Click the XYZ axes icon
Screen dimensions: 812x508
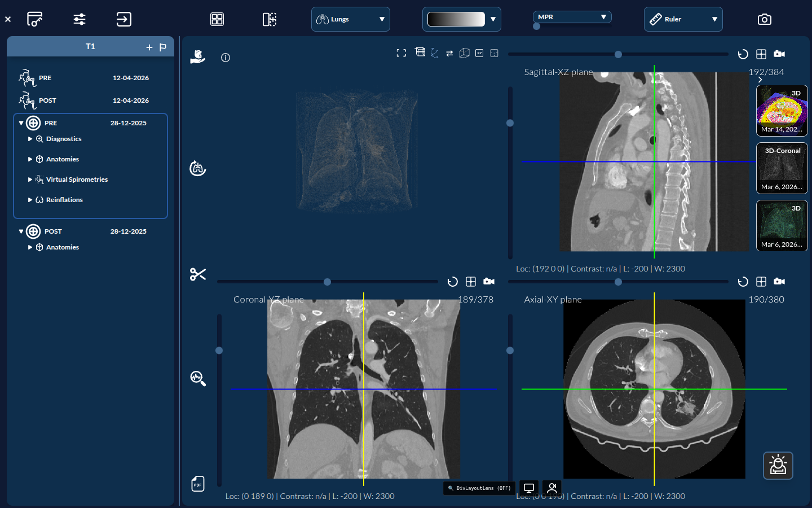(434, 53)
